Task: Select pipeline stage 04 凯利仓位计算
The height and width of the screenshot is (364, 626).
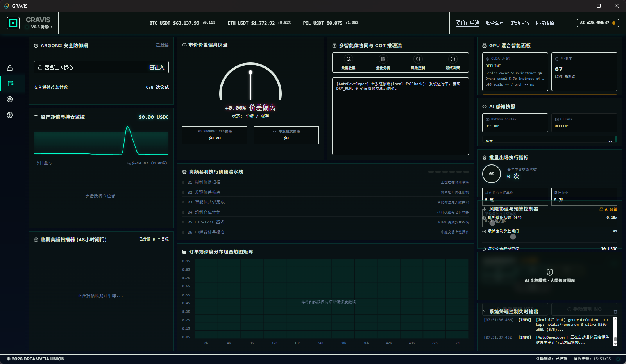Action: [326, 212]
